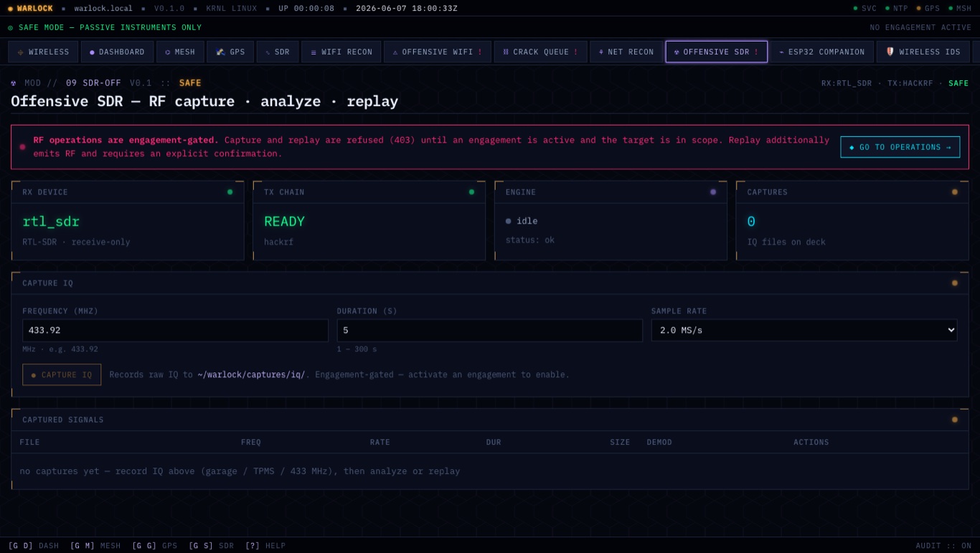The width and height of the screenshot is (980, 553).
Task: Open the ESP32 Companion tab
Action: (x=822, y=52)
